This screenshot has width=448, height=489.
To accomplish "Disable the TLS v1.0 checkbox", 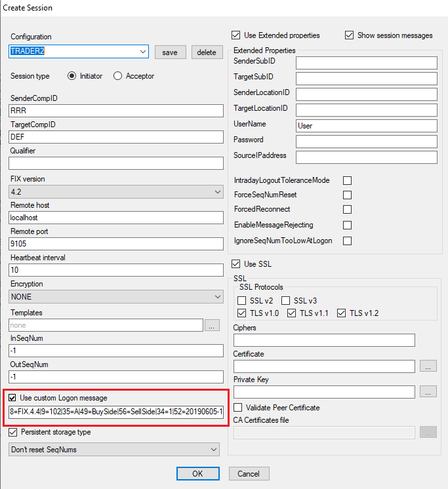I will click(x=242, y=313).
